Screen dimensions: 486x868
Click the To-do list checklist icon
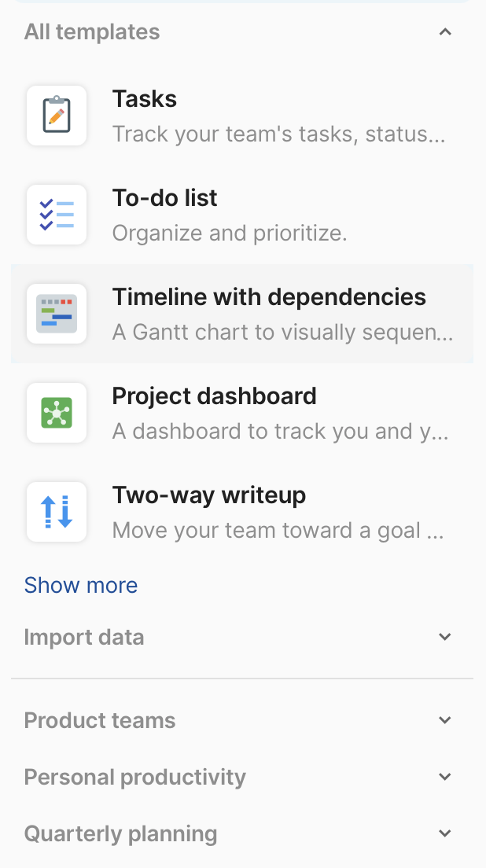point(57,215)
